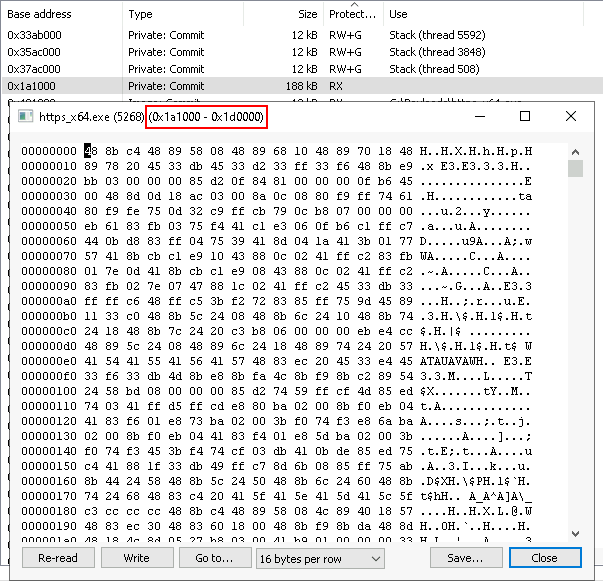Maximize the memory editor window
Viewport: 603px width, 581px height.
tap(525, 117)
